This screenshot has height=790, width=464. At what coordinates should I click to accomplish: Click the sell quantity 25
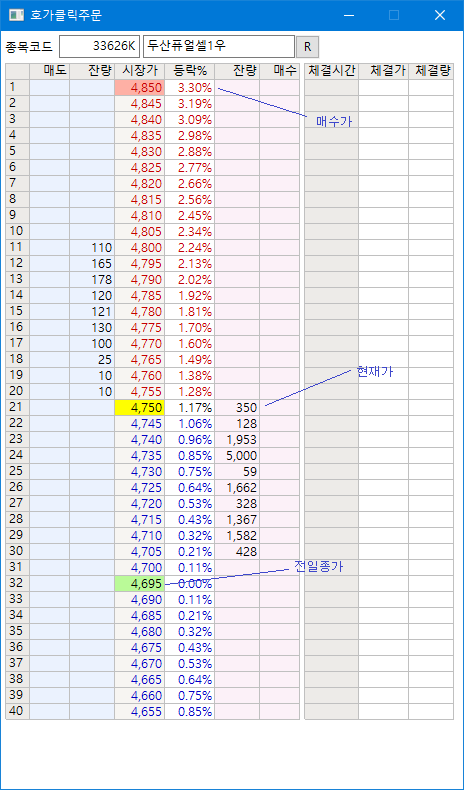[92, 360]
